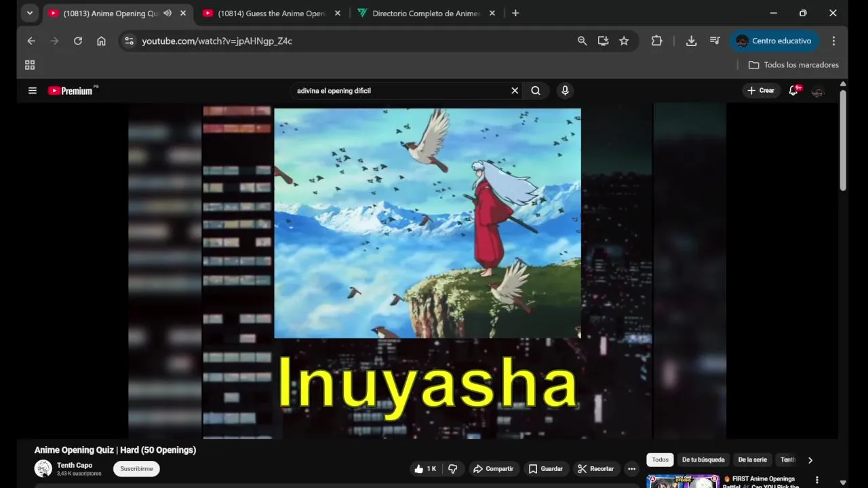
Task: Start voice search with the microphone
Action: (565, 90)
